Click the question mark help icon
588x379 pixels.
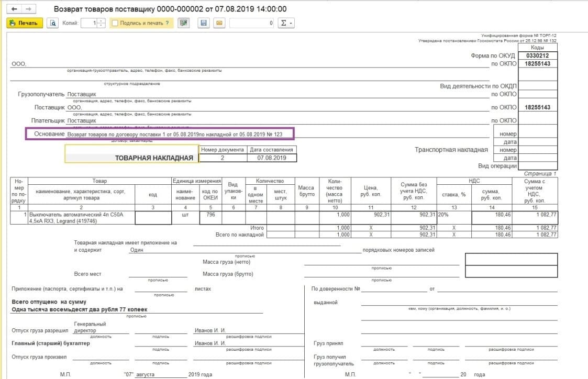167,23
